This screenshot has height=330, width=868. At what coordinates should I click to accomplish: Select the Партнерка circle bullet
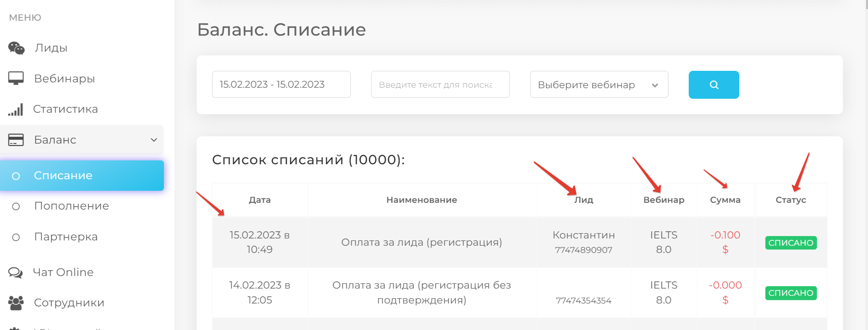click(x=16, y=237)
